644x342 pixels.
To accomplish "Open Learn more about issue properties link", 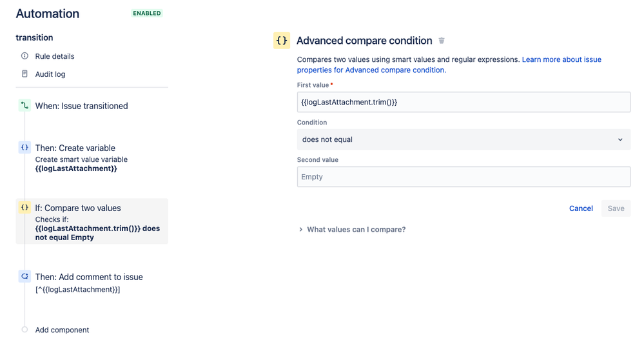I will tap(561, 59).
